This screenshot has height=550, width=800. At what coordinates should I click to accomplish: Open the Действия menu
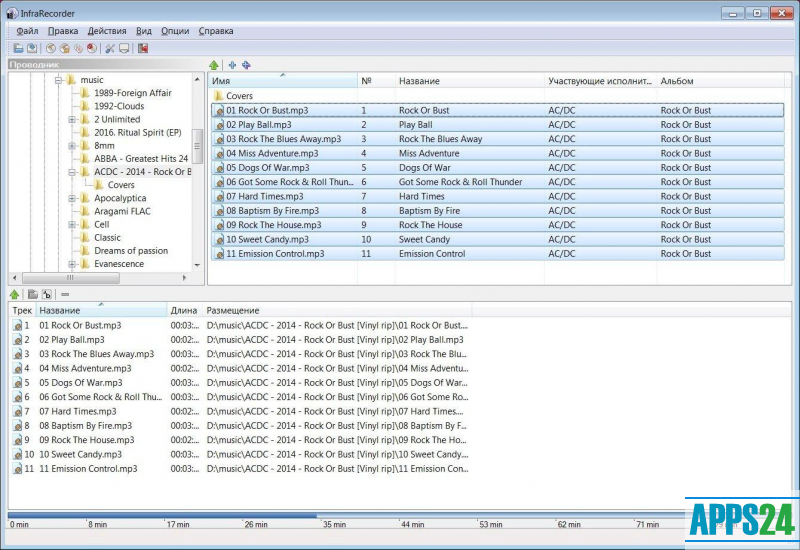coord(107,31)
